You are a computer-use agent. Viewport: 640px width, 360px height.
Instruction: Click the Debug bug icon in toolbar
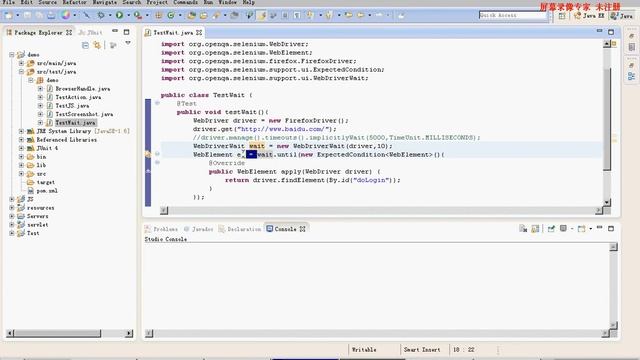(x=100, y=16)
